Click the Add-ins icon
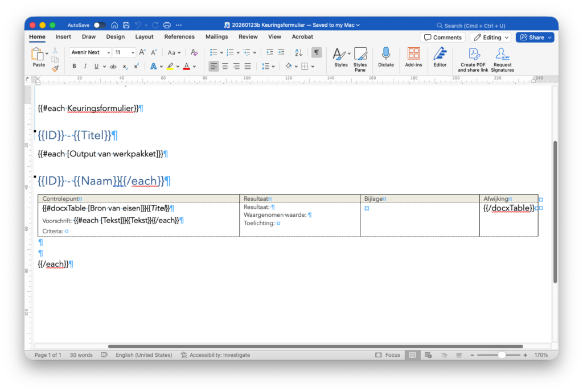 point(413,54)
